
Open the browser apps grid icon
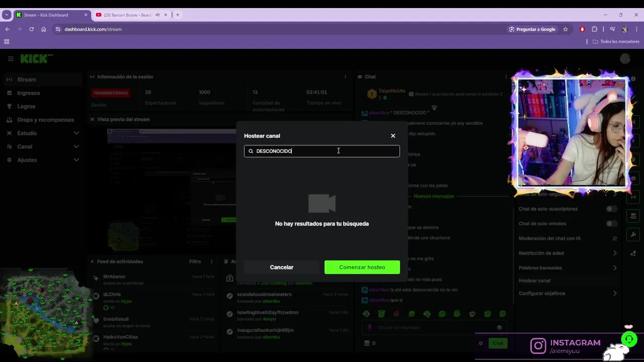click(7, 42)
